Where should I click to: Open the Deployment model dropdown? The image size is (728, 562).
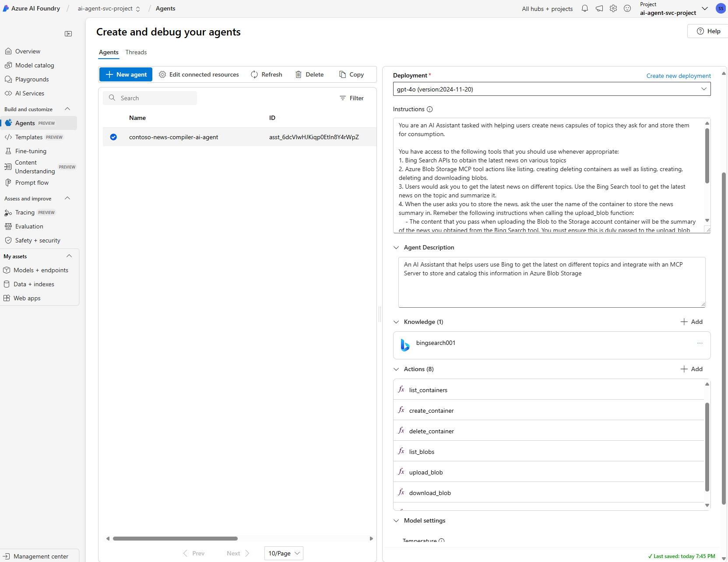tap(552, 89)
